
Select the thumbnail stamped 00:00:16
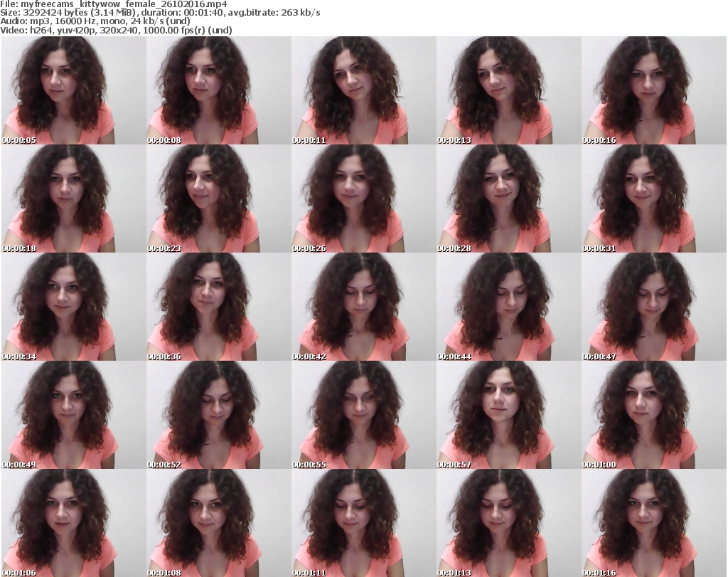click(654, 90)
